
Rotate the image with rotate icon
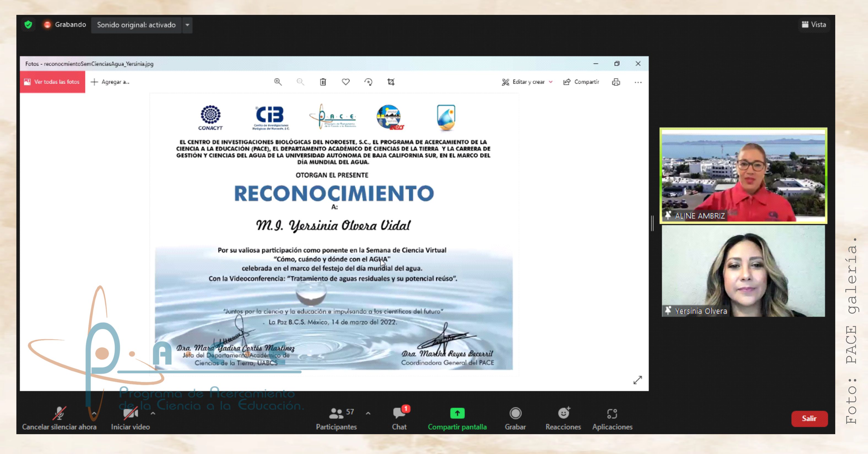pos(368,82)
